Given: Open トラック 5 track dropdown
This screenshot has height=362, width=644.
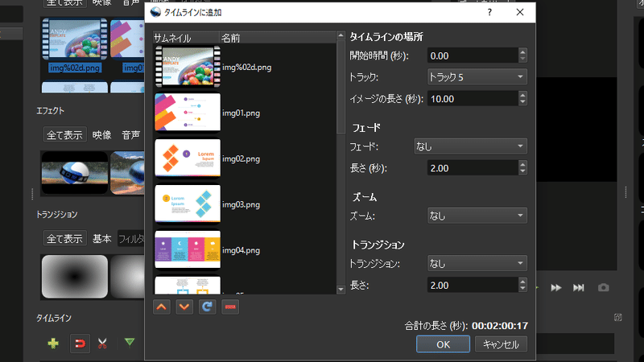Looking at the screenshot, I should click(x=477, y=76).
